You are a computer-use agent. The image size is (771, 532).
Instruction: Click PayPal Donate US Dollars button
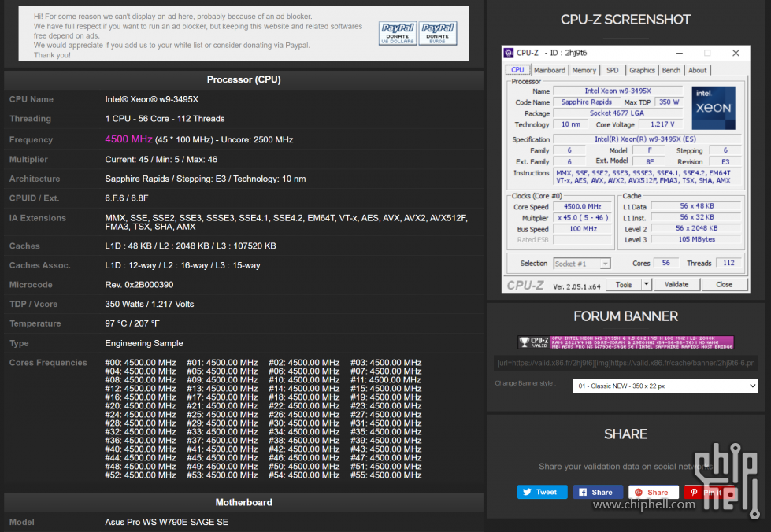click(x=398, y=33)
